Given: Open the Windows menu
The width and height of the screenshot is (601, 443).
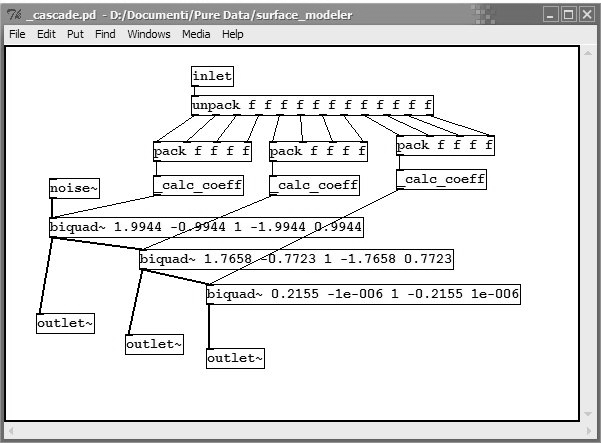Looking at the screenshot, I should [x=149, y=34].
